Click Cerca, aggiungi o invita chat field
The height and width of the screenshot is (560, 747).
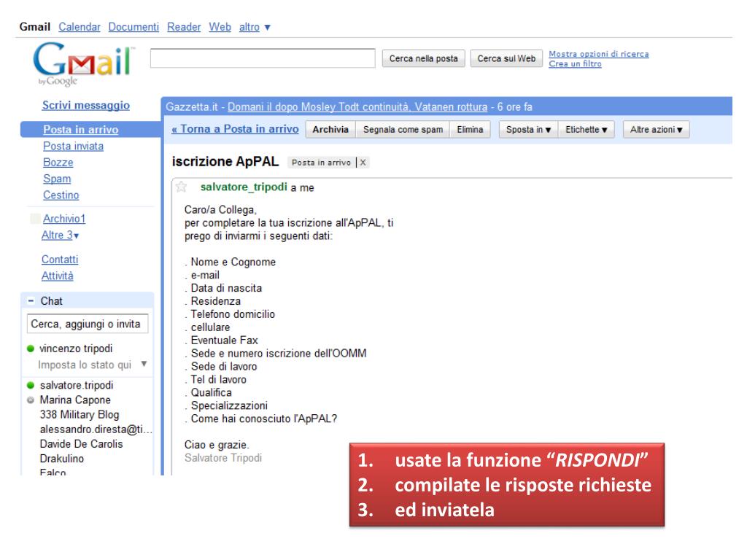tap(88, 324)
